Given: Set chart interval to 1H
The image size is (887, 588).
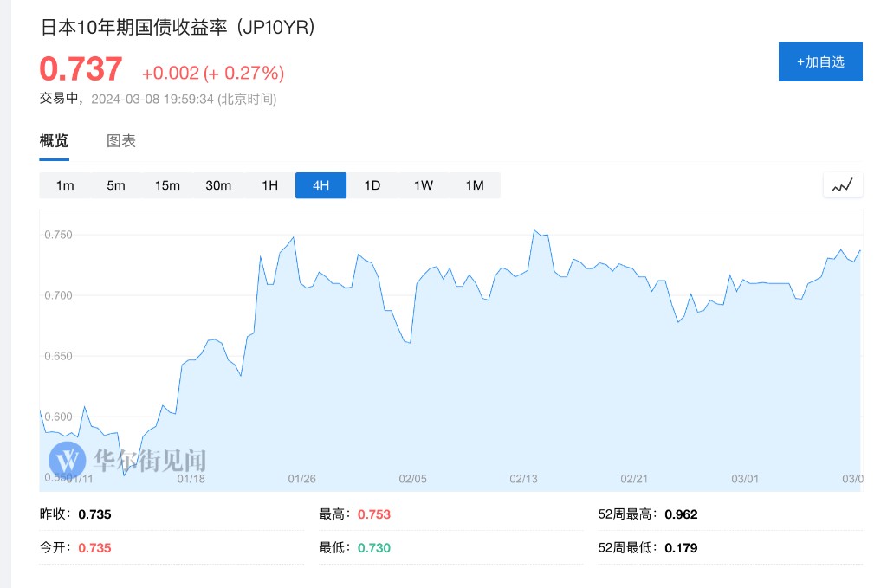Looking at the screenshot, I should coord(269,185).
